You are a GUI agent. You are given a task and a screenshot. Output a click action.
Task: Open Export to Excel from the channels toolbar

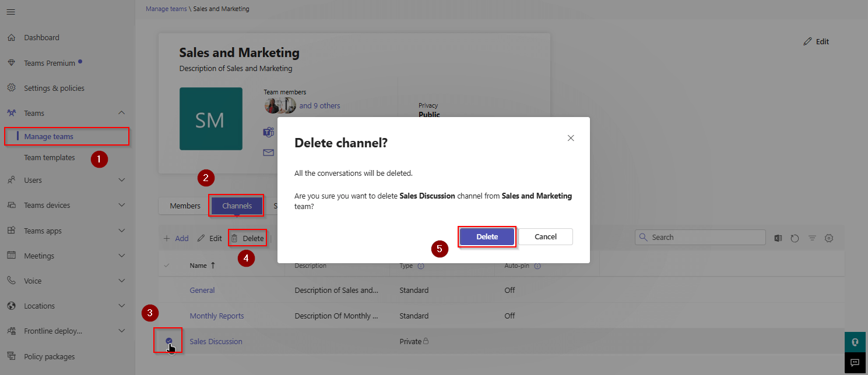(x=778, y=238)
